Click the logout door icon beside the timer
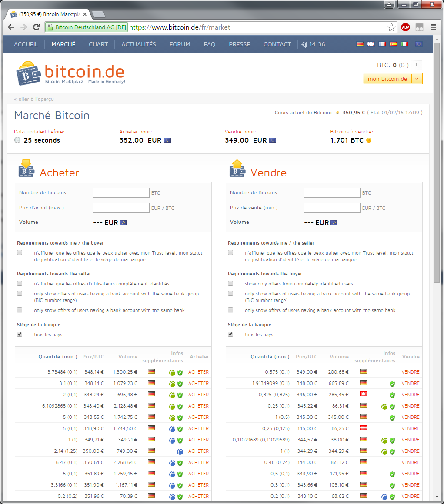The height and width of the screenshot is (504, 444). click(x=304, y=44)
